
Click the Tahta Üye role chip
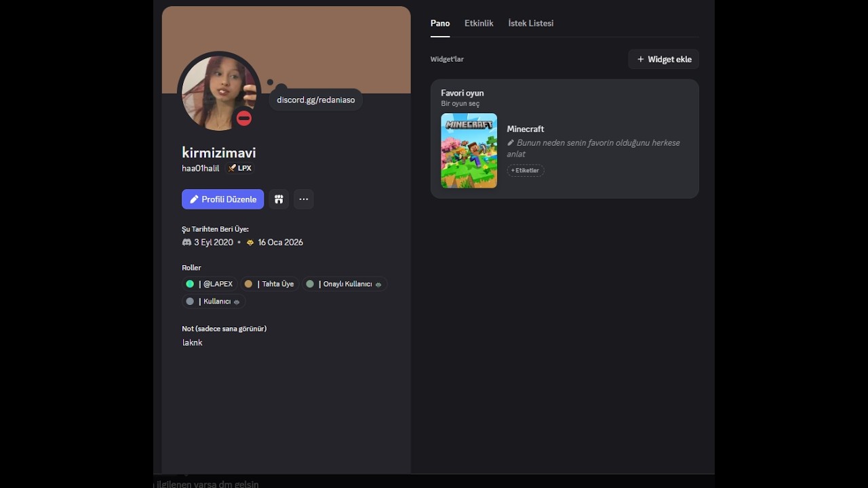(x=269, y=284)
